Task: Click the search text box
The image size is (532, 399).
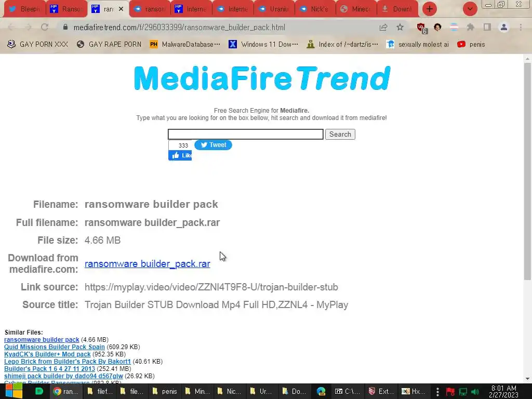Action: 246,134
